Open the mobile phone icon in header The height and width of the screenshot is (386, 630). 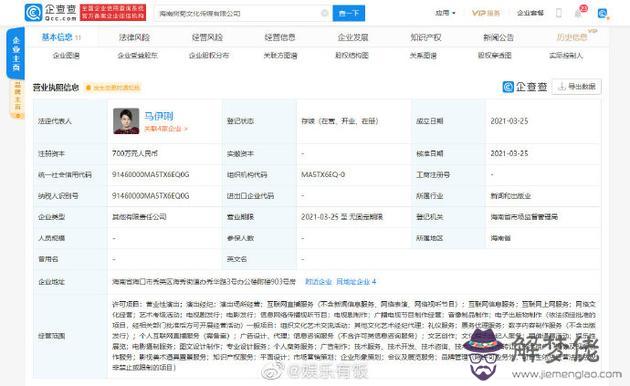coord(558,13)
